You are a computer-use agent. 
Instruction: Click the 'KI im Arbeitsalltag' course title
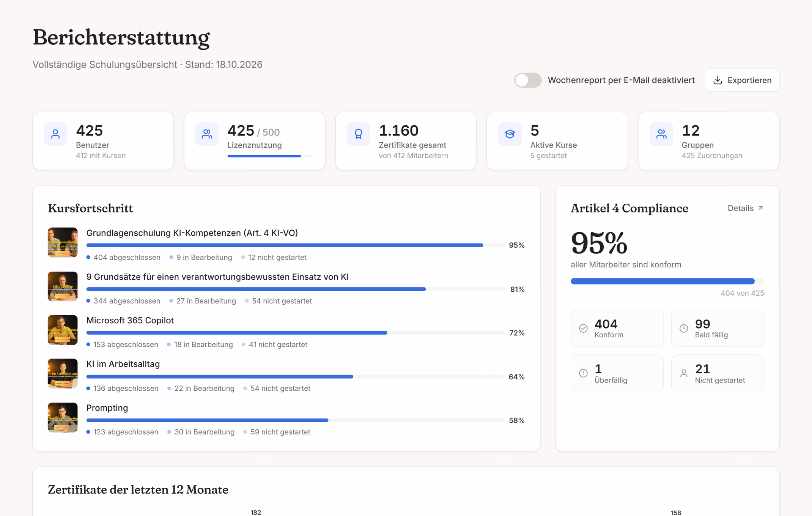point(123,364)
